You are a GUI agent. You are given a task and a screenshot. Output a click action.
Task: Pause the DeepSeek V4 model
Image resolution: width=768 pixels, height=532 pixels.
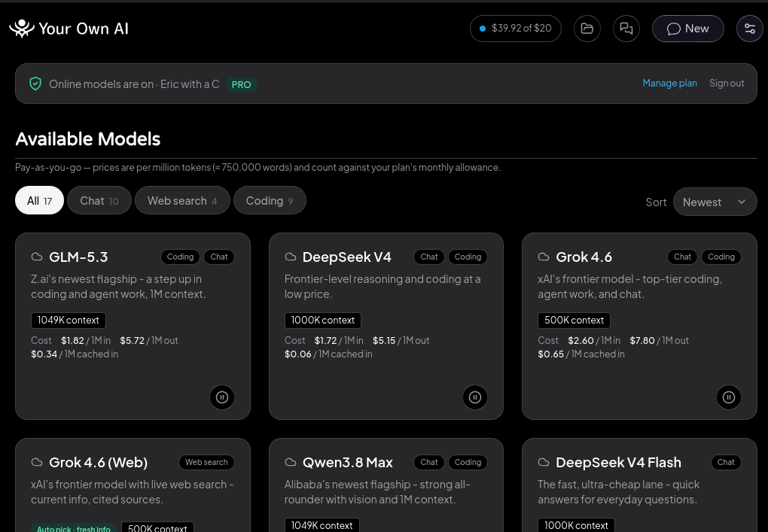coord(475,397)
